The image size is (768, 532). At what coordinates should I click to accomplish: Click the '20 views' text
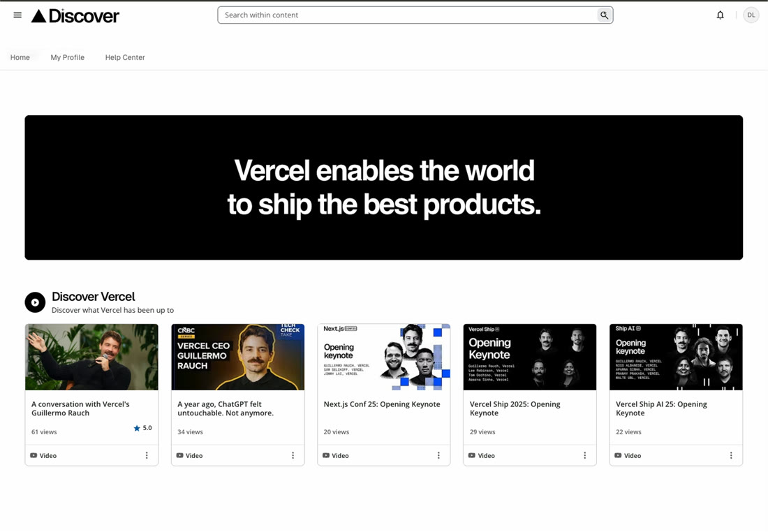coord(337,432)
